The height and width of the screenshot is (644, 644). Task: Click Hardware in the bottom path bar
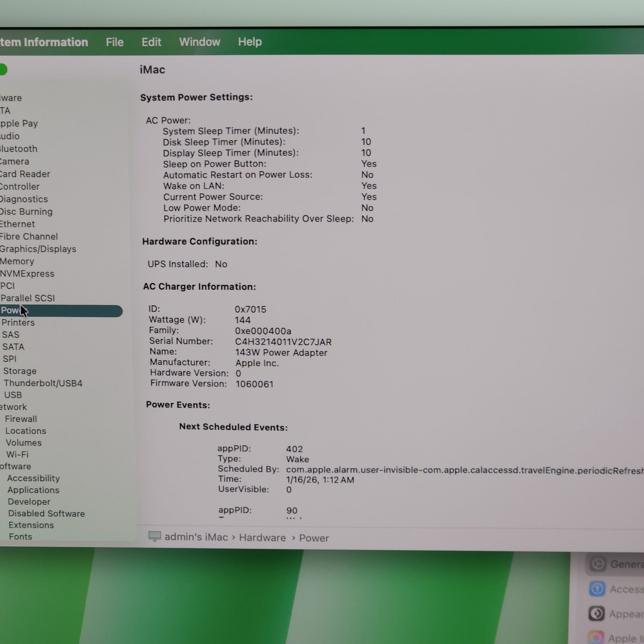tap(262, 538)
